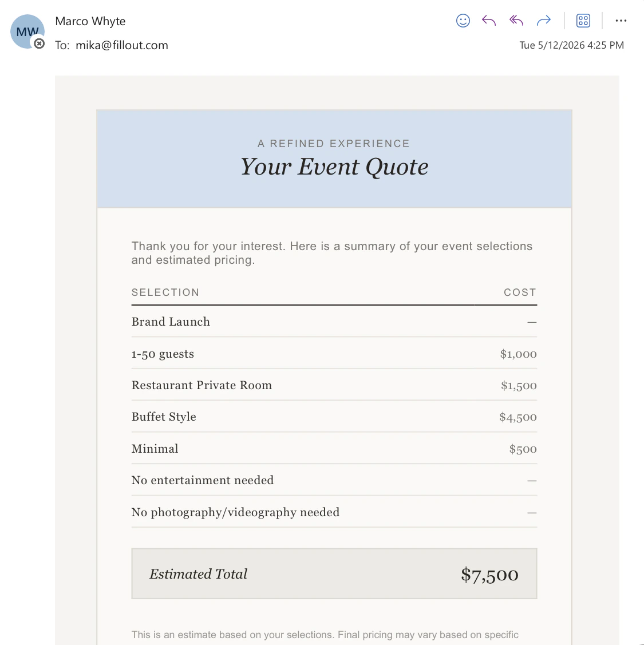This screenshot has width=644, height=645.
Task: Click the Minimal selection row
Action: pyautogui.click(x=334, y=449)
